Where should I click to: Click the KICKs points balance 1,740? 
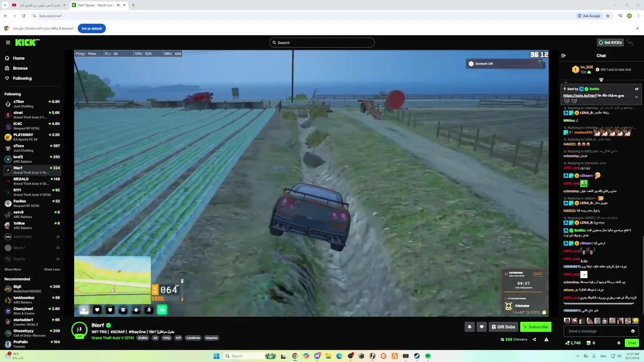pos(573,343)
